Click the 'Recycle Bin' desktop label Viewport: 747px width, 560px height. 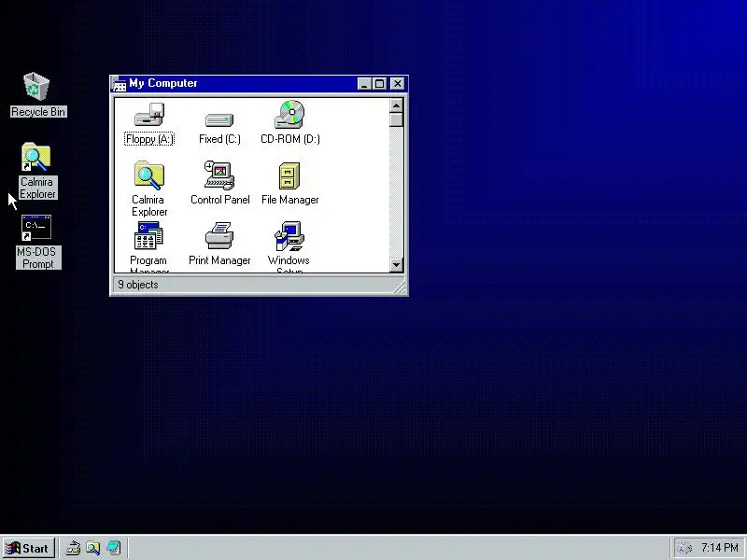point(38,112)
